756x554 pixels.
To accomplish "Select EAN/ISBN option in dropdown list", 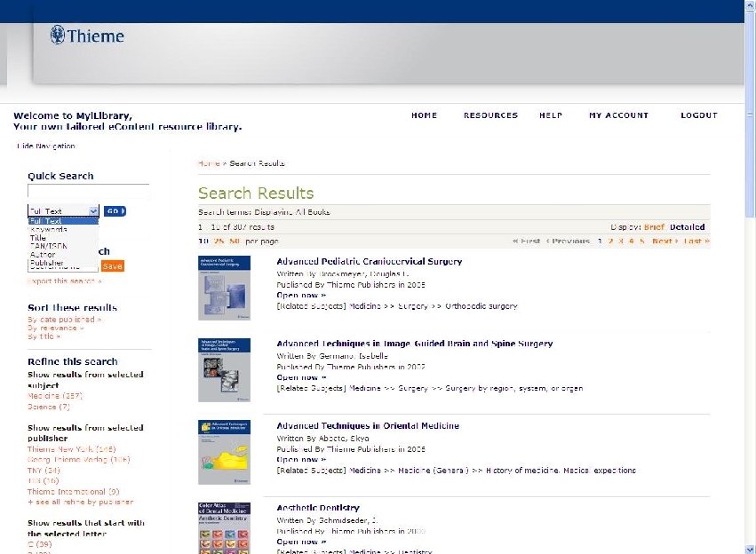I will (x=63, y=246).
